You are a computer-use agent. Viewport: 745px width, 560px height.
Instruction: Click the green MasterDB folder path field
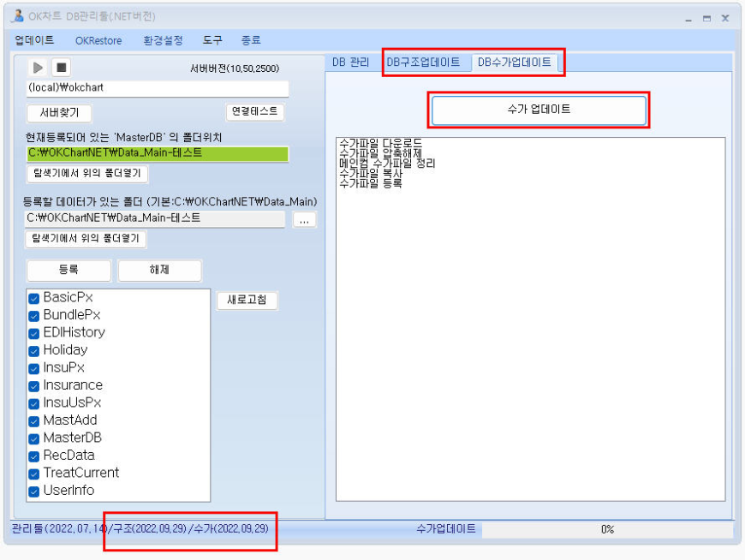tap(158, 153)
